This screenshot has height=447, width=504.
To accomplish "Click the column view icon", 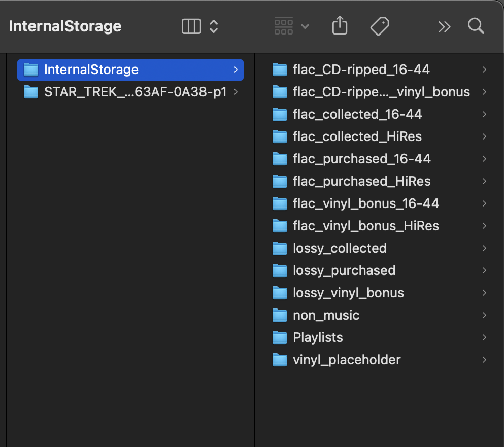I will (191, 26).
